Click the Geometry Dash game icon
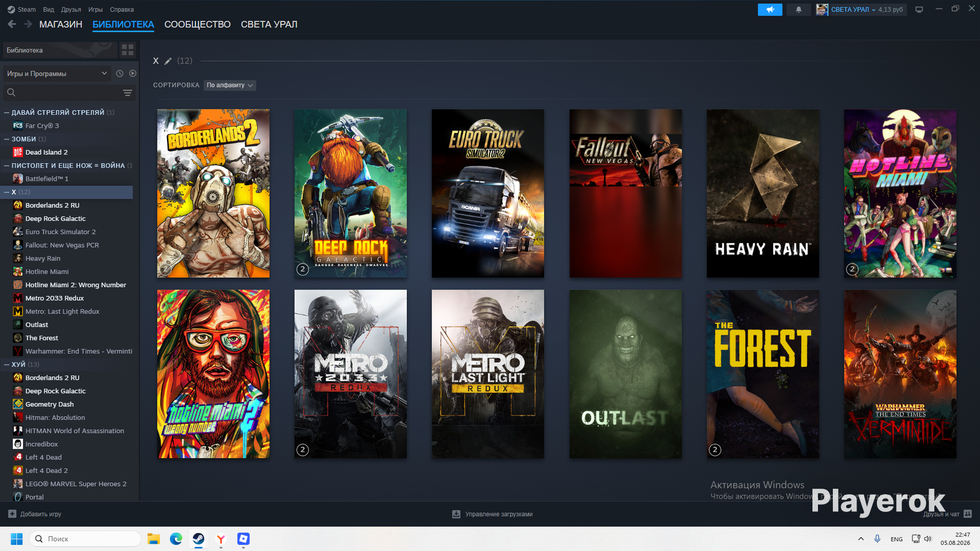 (x=18, y=404)
